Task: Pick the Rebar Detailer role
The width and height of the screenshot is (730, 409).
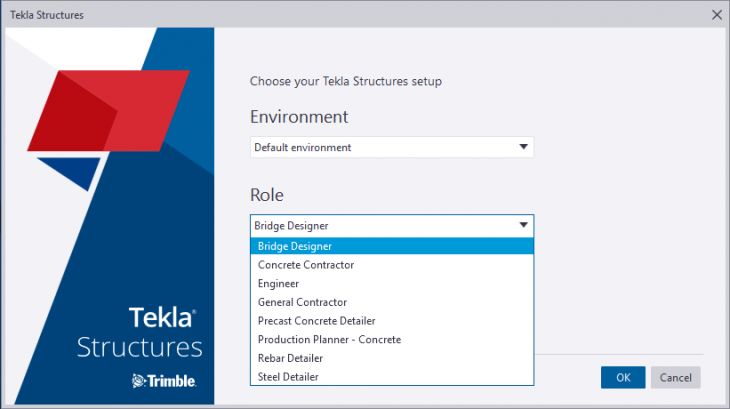Action: [x=290, y=358]
